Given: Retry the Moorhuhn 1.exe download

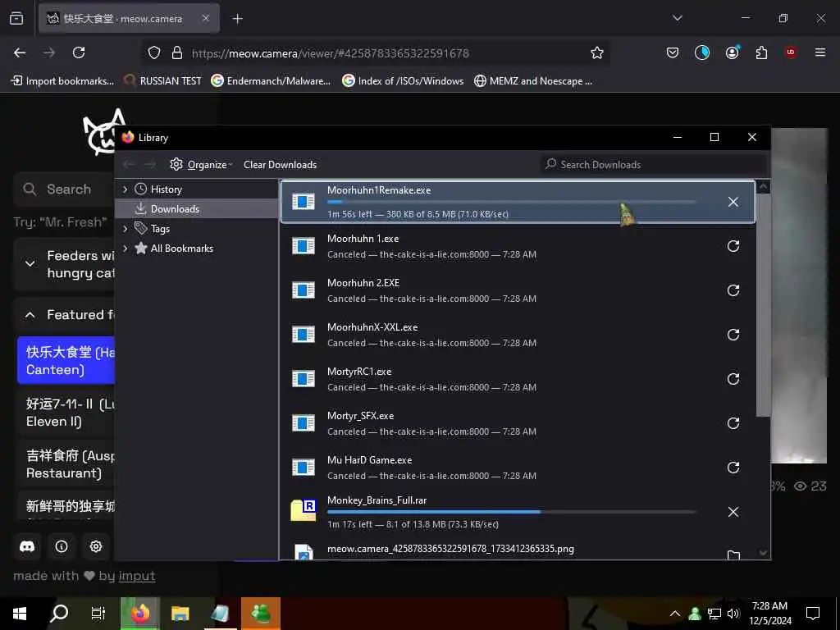Looking at the screenshot, I should pos(733,246).
